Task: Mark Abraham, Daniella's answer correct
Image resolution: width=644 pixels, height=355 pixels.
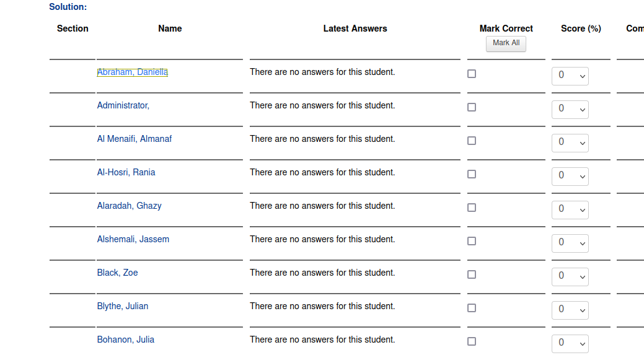Action: tap(472, 74)
